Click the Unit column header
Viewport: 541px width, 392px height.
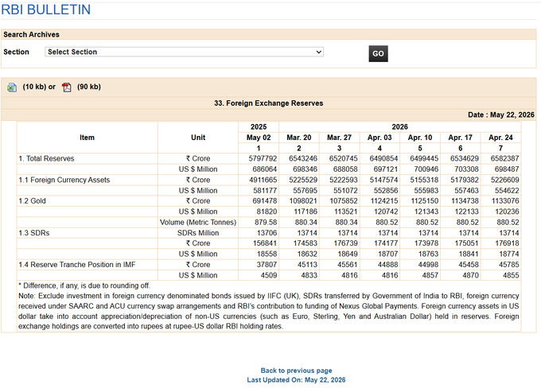coord(198,138)
